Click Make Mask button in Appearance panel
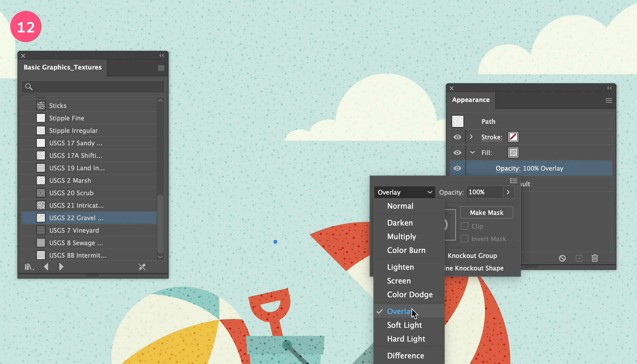 [486, 212]
